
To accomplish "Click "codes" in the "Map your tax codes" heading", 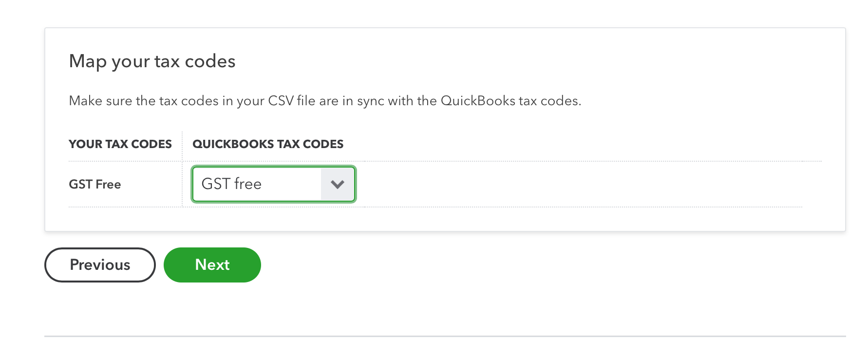I will pos(210,61).
